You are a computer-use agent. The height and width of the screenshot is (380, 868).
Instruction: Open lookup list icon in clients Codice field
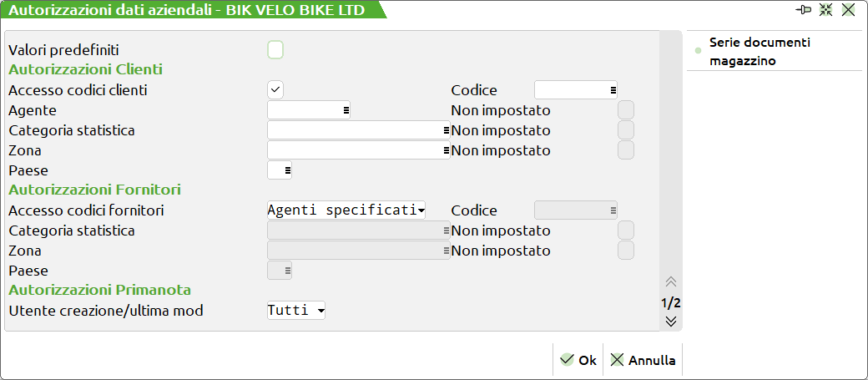(x=613, y=90)
